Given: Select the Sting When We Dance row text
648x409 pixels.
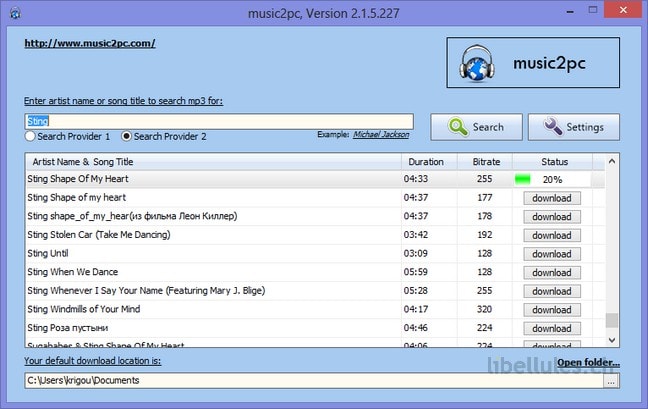Looking at the screenshot, I should tap(73, 272).
